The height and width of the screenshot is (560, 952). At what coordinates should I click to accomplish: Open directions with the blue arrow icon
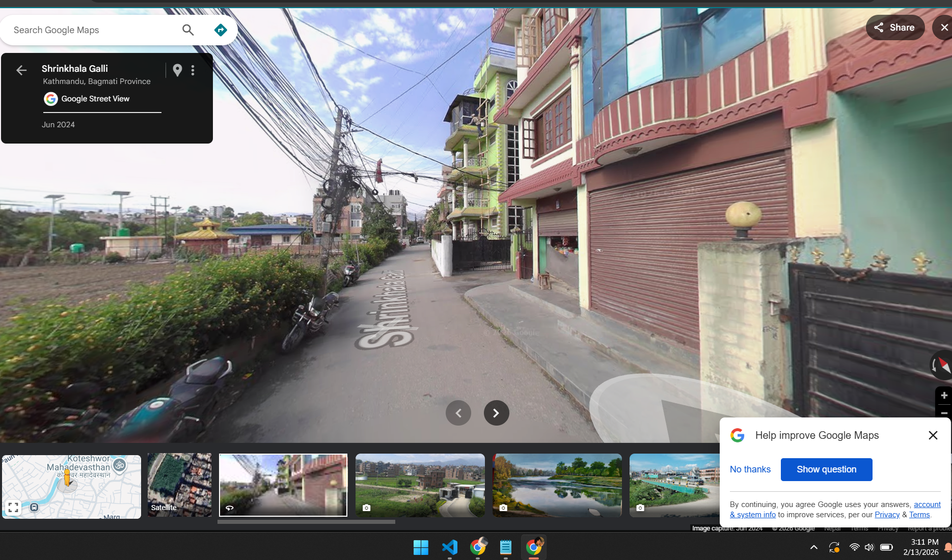pyautogui.click(x=220, y=30)
